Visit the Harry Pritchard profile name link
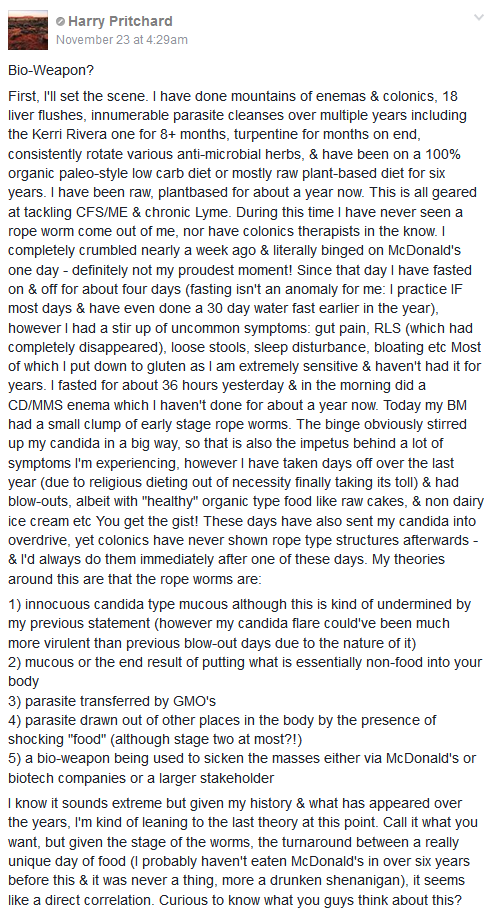 click(120, 21)
